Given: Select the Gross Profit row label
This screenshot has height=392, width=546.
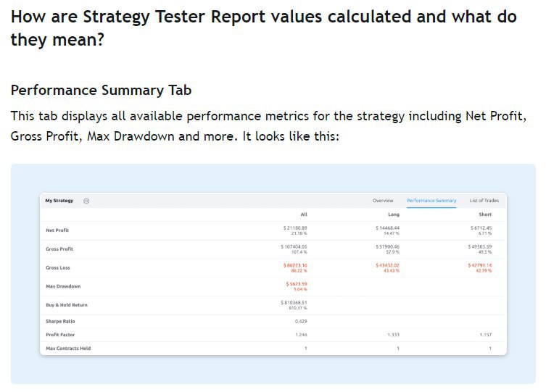Looking at the screenshot, I should [59, 249].
